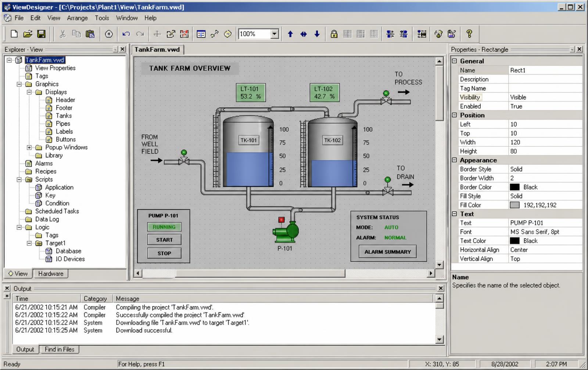The height and width of the screenshot is (370, 588).
Task: Collapse the Scripts tree node
Action: [x=19, y=179]
